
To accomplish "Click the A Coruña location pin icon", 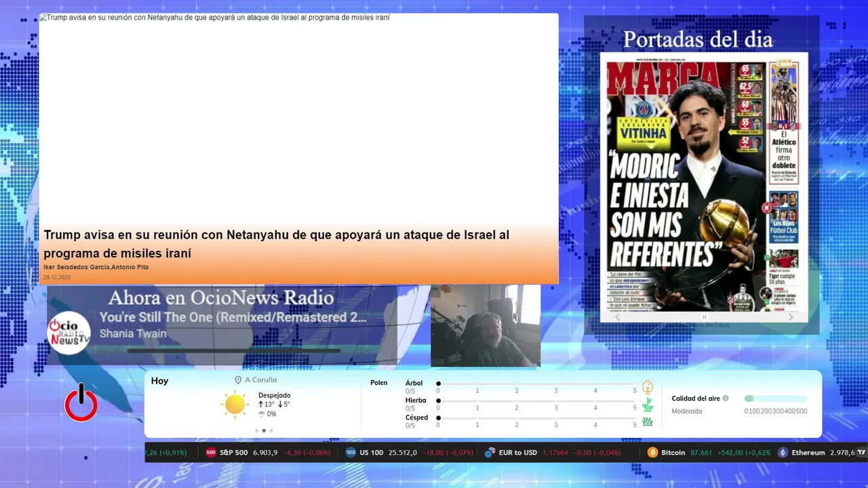I will [238, 380].
